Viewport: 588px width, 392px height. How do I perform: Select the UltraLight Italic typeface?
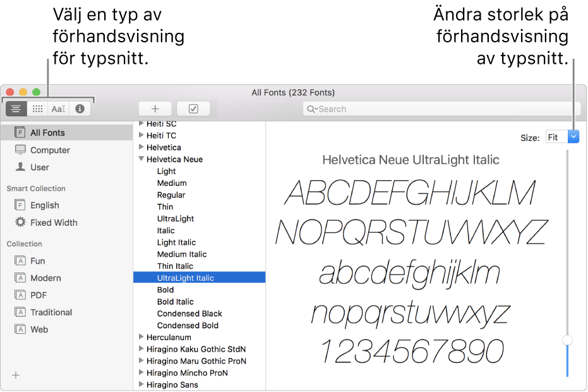pyautogui.click(x=200, y=278)
